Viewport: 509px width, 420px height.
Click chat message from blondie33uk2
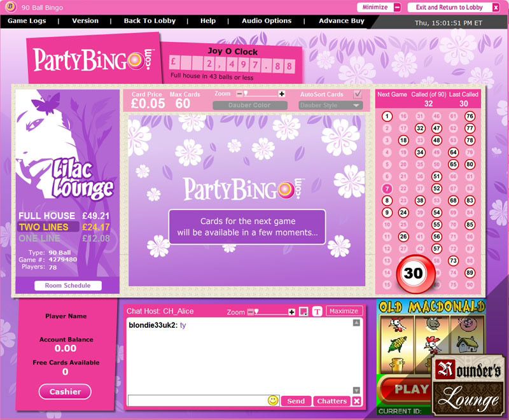[x=157, y=325]
